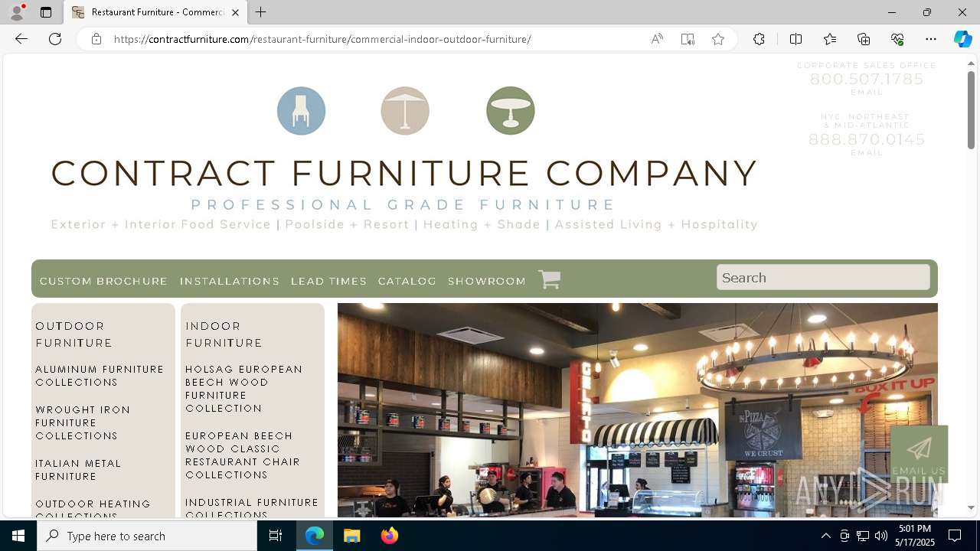This screenshot has width=980, height=551.
Task: Open the shopping cart icon
Action: tap(549, 279)
